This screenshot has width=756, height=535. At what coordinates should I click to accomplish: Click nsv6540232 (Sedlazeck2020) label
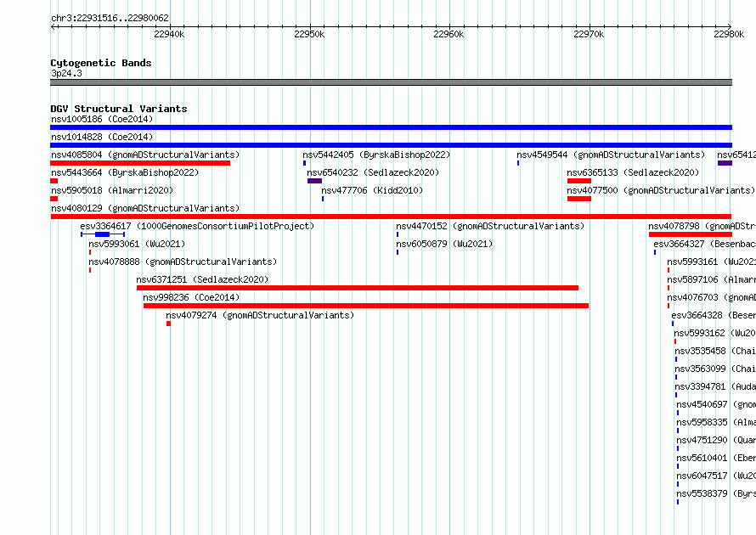click(373, 172)
